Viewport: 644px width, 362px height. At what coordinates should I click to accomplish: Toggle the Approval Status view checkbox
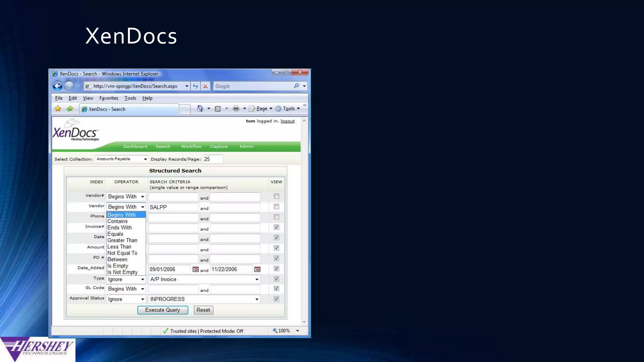click(276, 299)
